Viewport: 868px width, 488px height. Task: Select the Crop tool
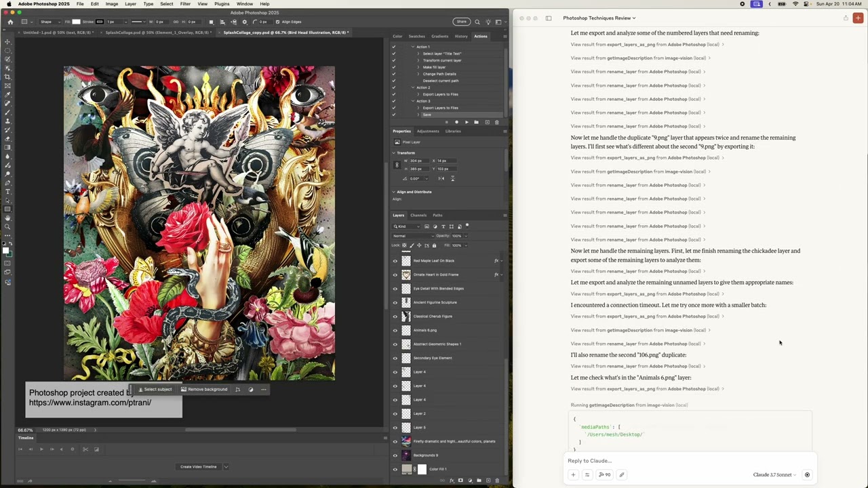pyautogui.click(x=7, y=77)
